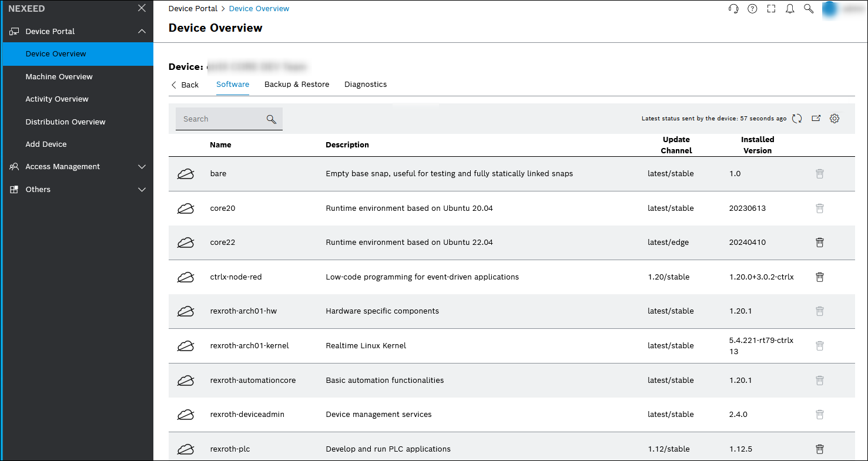Open the headset support icon
The image size is (868, 461).
point(733,8)
